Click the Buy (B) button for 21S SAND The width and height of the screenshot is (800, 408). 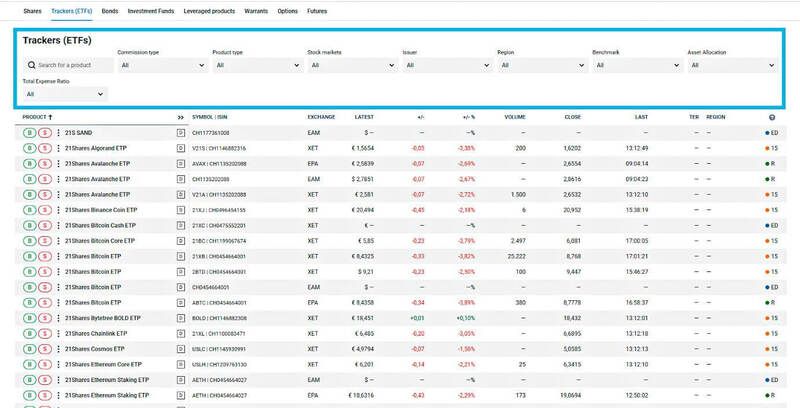tap(30, 133)
